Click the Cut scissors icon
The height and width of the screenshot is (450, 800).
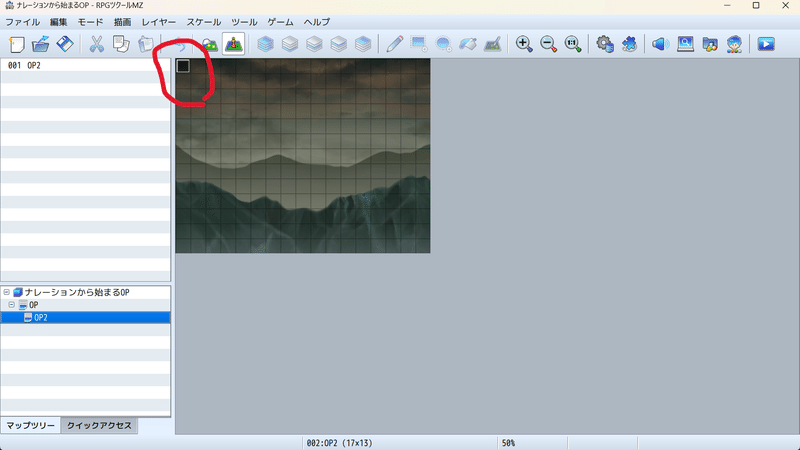[96, 44]
